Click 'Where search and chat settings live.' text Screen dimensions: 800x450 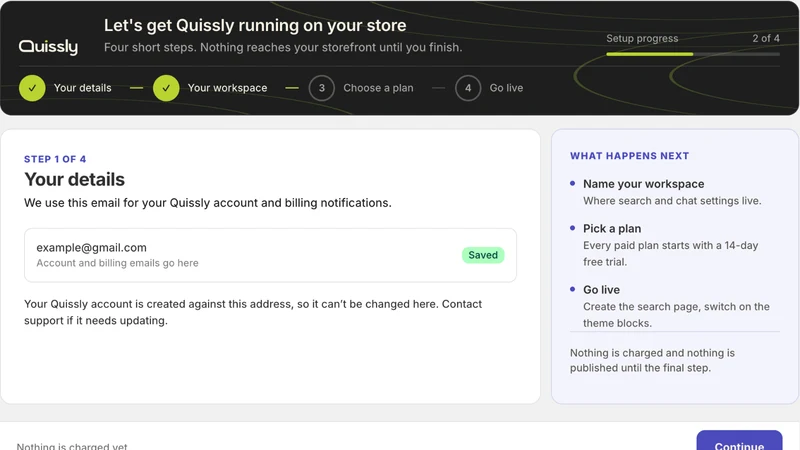(672, 201)
